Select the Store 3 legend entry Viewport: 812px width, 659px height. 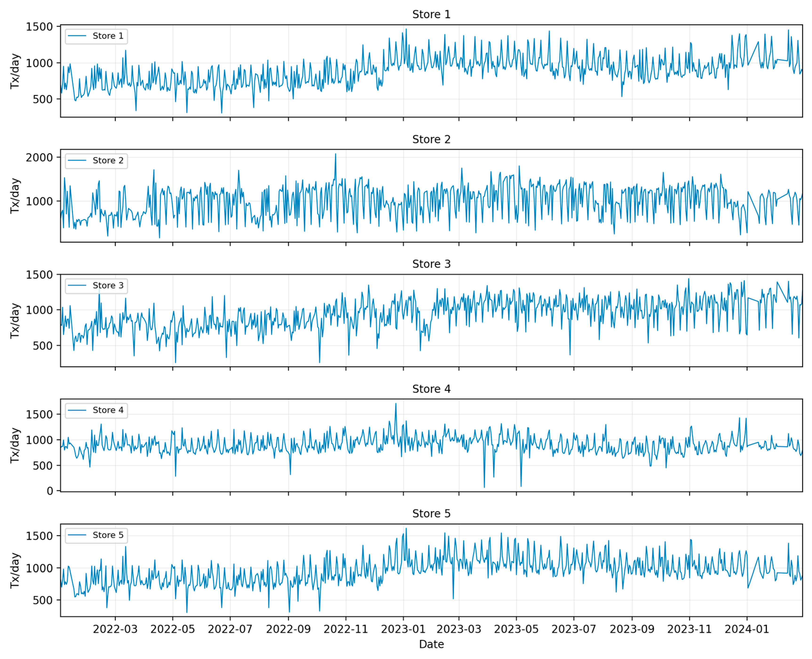108,286
